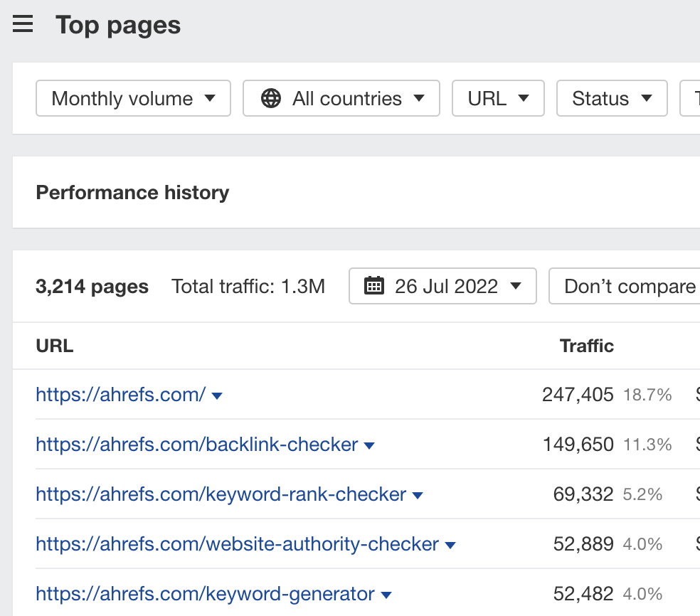Click the Top pages page title
The image size is (700, 616).
coord(118,26)
